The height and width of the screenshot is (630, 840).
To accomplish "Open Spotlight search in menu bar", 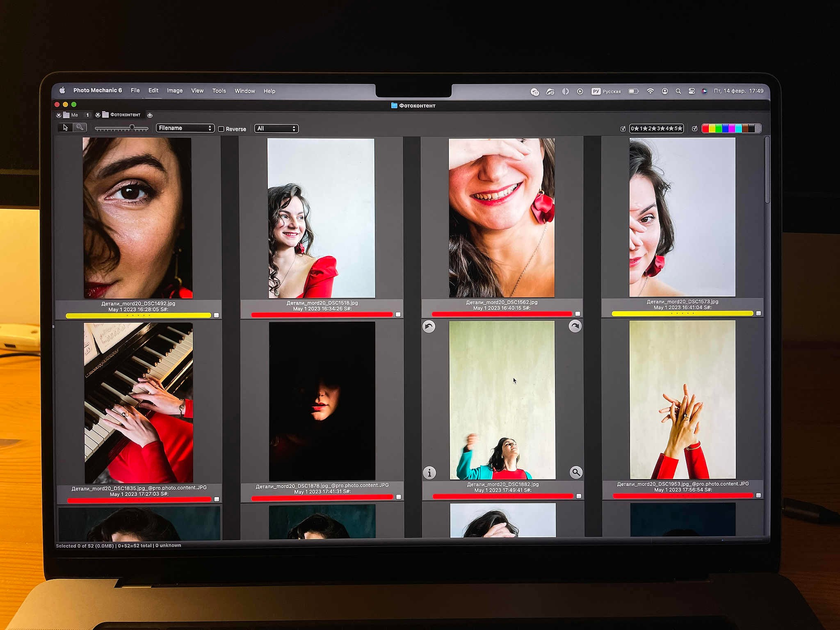I will tap(678, 91).
